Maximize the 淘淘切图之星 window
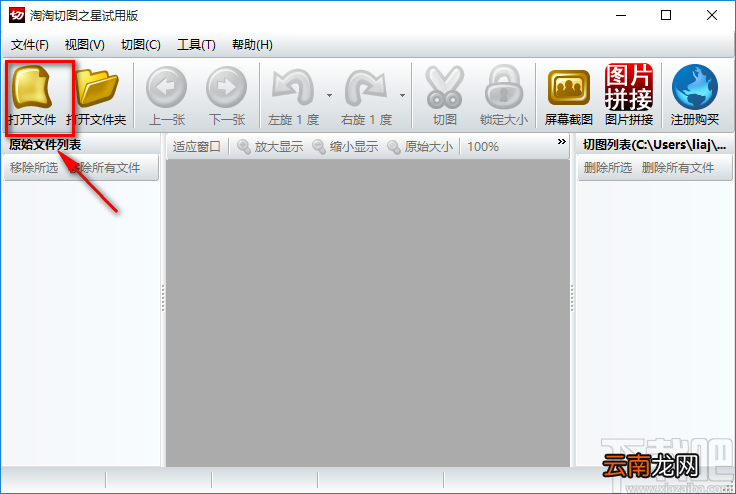The image size is (736, 494). (x=666, y=15)
